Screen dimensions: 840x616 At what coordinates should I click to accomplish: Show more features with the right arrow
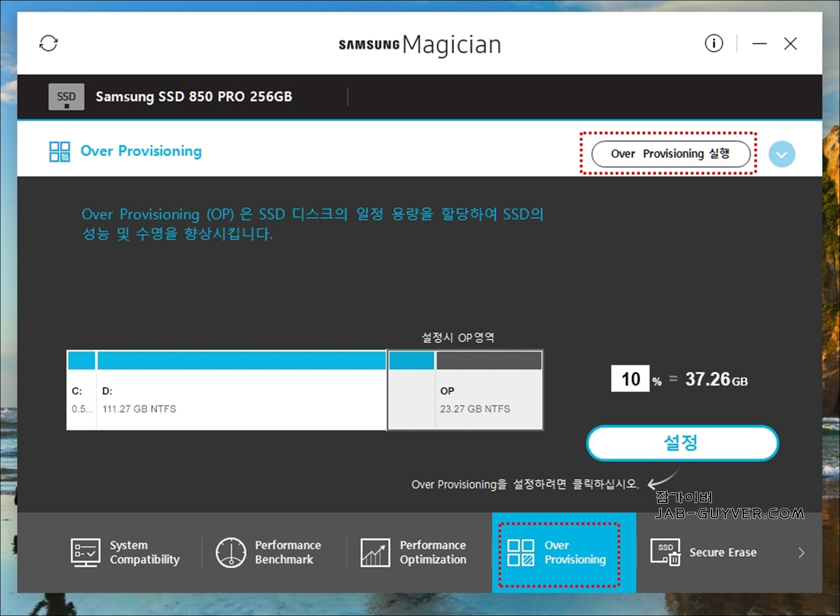click(801, 553)
